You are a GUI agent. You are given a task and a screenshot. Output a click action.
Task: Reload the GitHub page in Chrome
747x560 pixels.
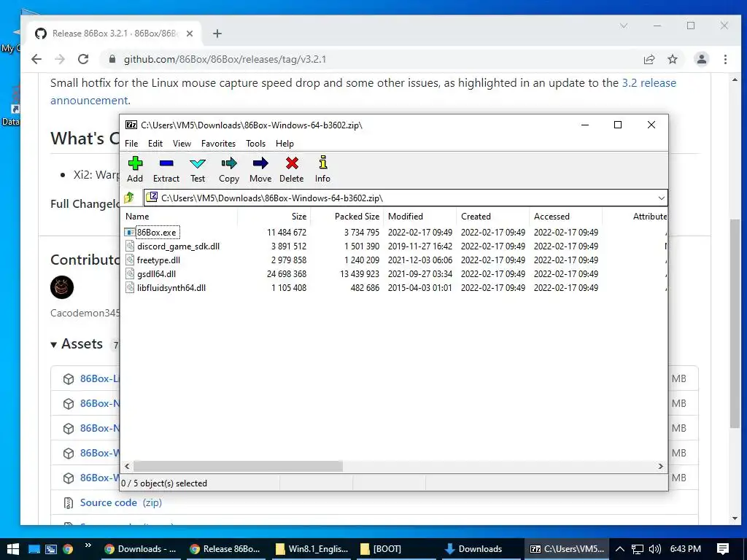pyautogui.click(x=83, y=59)
